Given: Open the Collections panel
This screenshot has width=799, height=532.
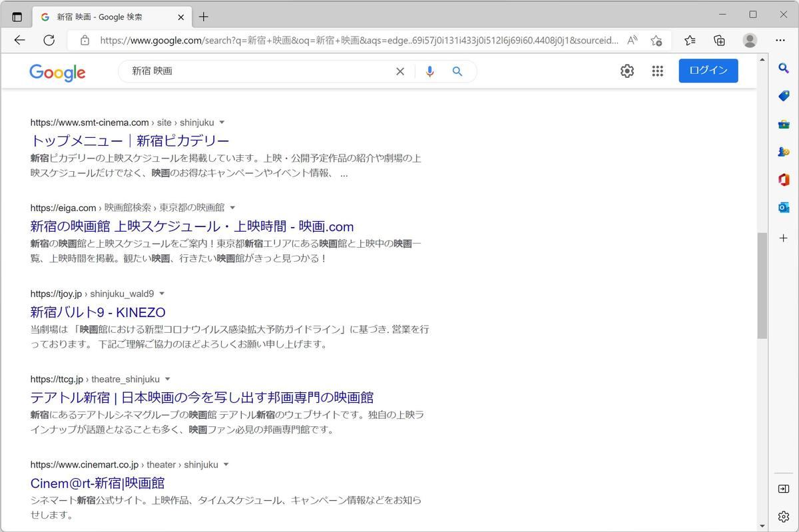Looking at the screenshot, I should (719, 41).
